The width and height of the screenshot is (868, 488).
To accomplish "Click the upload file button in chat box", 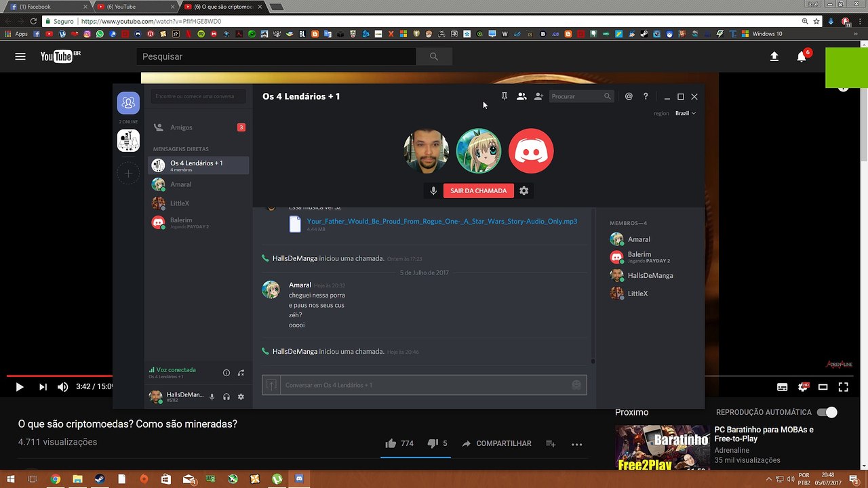I will [271, 385].
